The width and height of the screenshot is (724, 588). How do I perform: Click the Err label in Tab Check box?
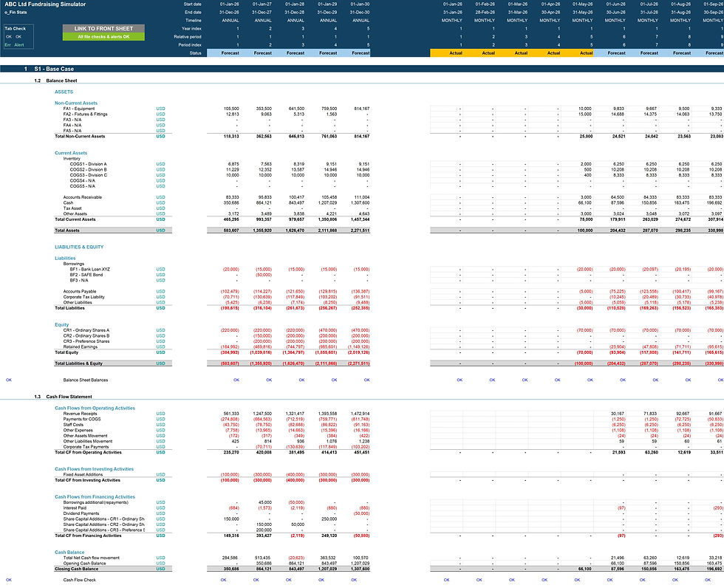click(x=8, y=45)
